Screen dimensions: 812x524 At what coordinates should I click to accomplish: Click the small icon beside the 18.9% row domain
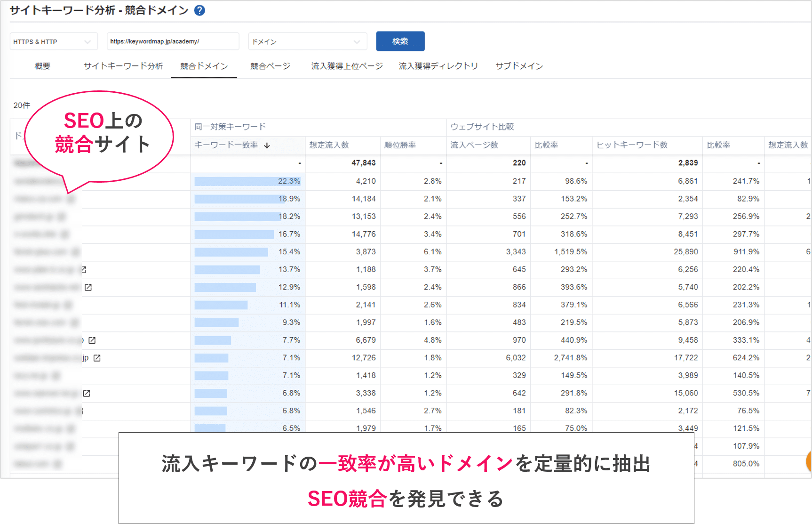pos(71,199)
